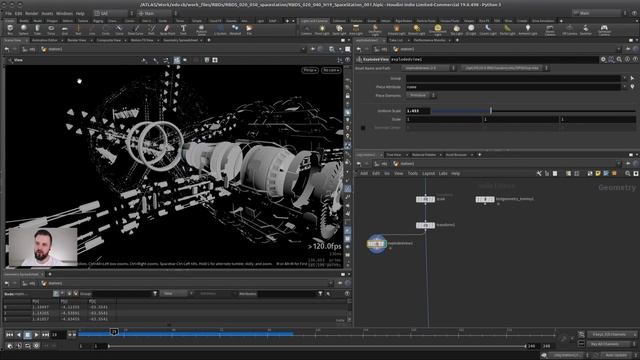The width and height of the screenshot is (640, 360).
Task: Toggle primitives display in spreadsheet toolbar
Action: coord(69,293)
